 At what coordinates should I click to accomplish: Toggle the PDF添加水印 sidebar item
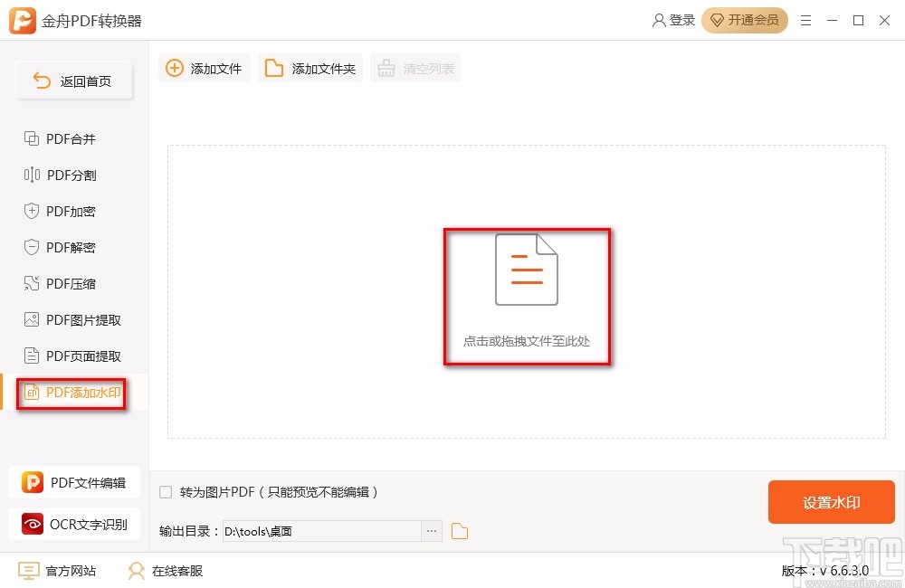72,393
